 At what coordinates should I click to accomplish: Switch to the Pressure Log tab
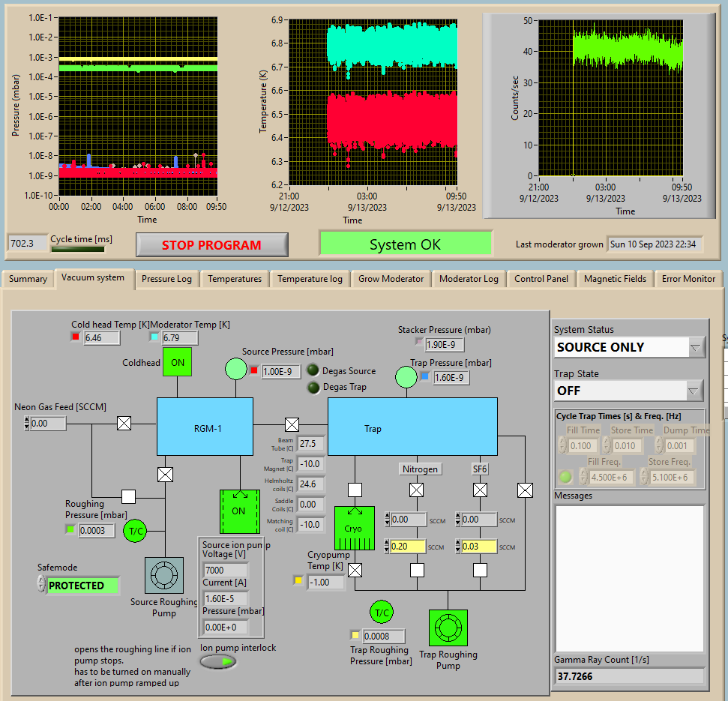166,279
